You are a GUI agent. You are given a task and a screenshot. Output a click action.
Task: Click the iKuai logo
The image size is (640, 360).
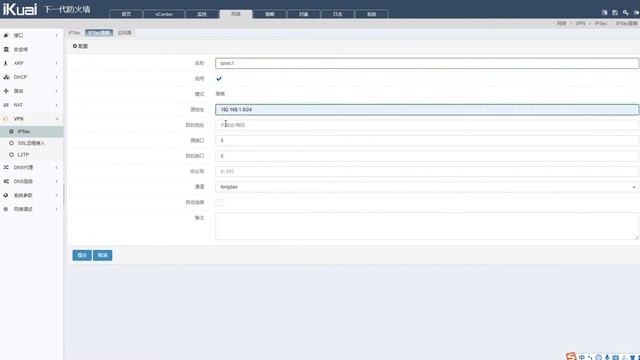20,9
